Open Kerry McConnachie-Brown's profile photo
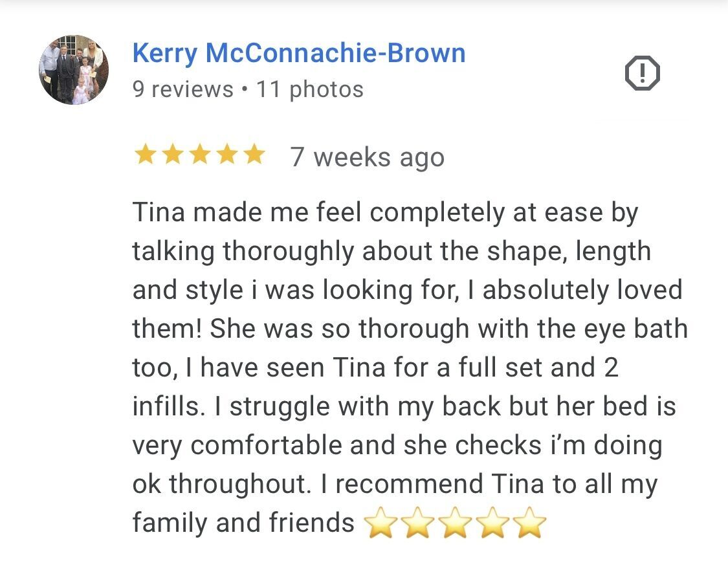This screenshot has height=570, width=728. pyautogui.click(x=74, y=70)
